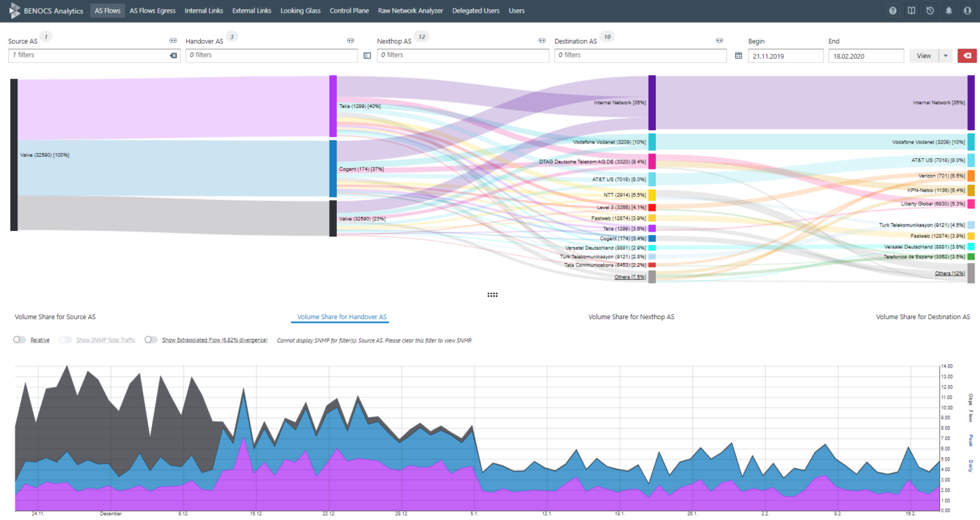Open Control Plane

[351, 10]
